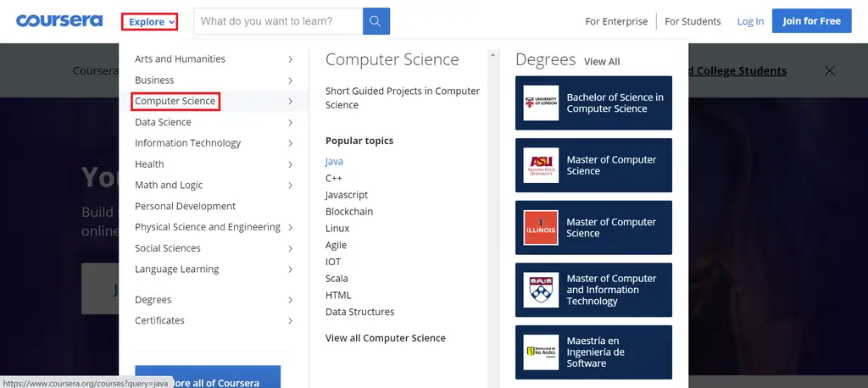This screenshot has width=868, height=388.
Task: Select Social Sciences menu item
Action: click(x=168, y=248)
